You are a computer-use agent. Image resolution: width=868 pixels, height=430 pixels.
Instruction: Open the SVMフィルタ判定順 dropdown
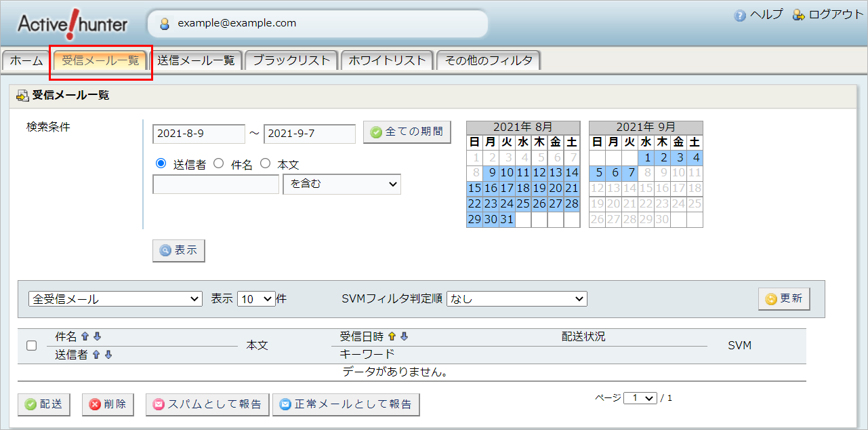(516, 298)
